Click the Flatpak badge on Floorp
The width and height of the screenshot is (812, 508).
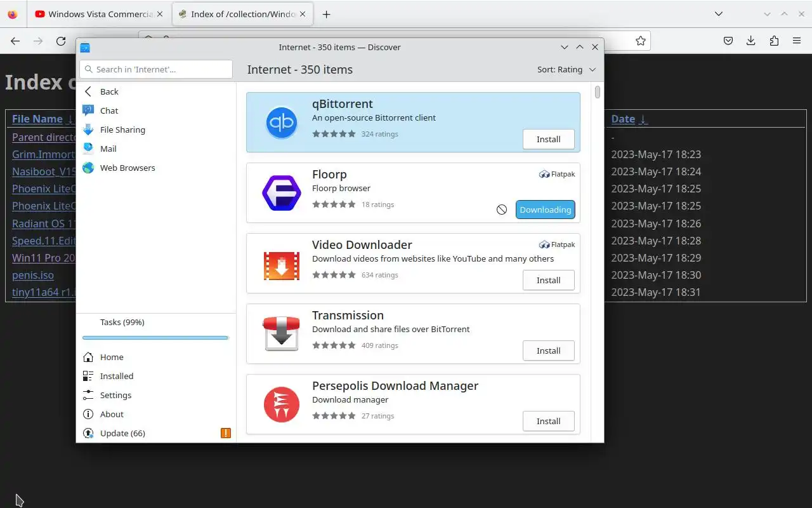tap(557, 174)
